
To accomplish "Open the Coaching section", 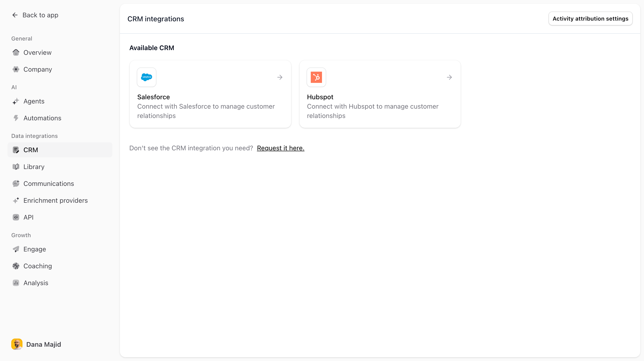I will pyautogui.click(x=60, y=266).
